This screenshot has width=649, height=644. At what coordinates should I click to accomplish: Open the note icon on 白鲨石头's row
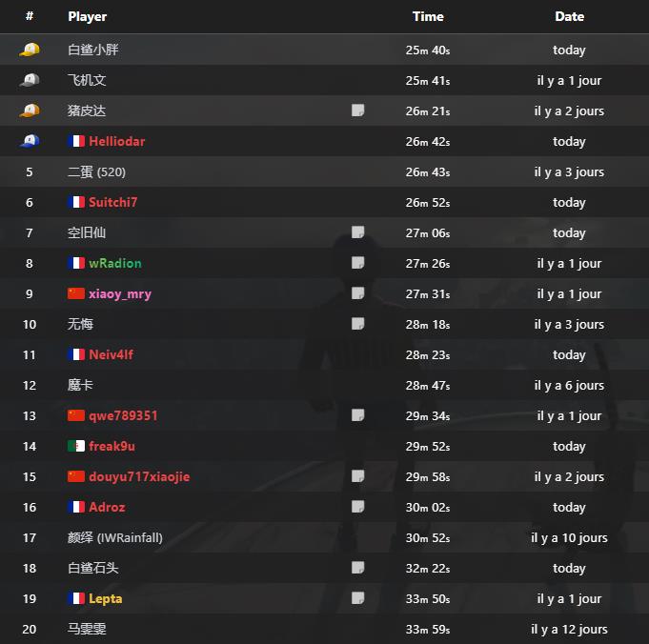point(357,568)
